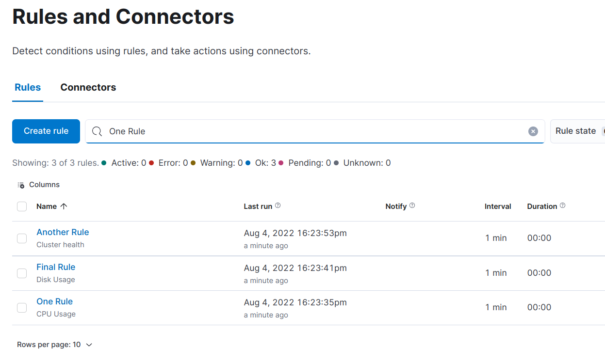Click the Notify column info icon
The width and height of the screenshot is (605, 364).
point(412,205)
